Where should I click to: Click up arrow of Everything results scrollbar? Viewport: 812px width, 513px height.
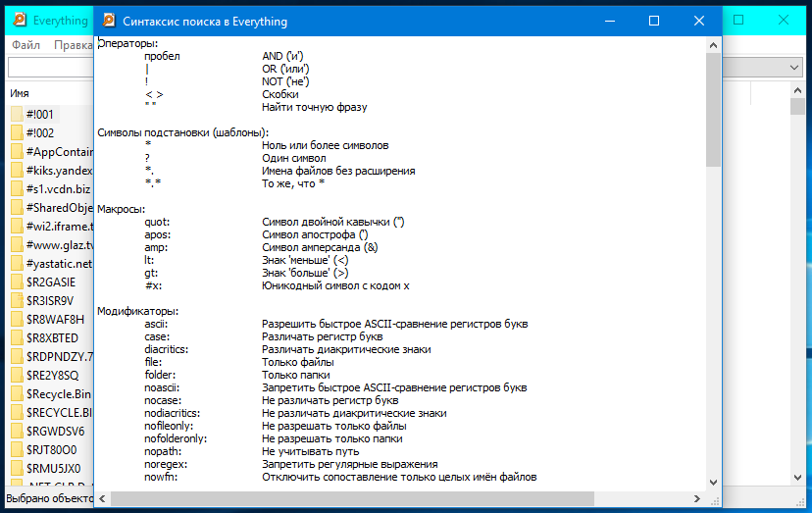tap(797, 90)
